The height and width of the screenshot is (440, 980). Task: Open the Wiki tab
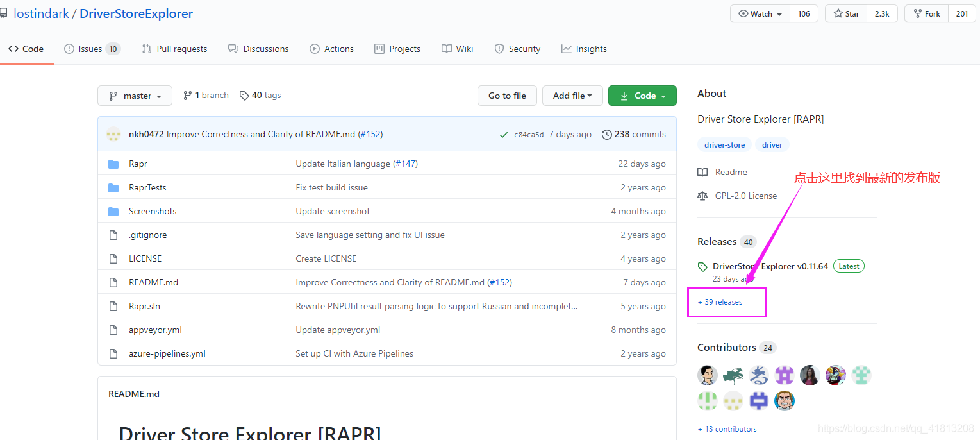pos(458,49)
